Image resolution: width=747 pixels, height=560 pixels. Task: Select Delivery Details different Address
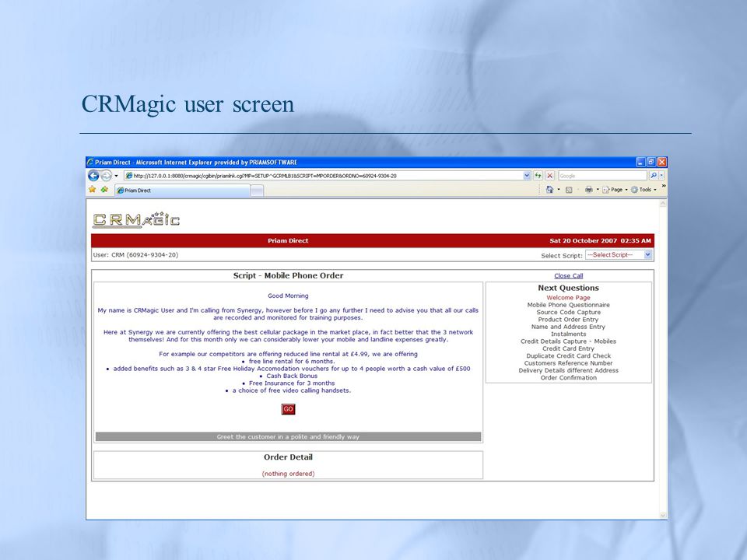pyautogui.click(x=568, y=370)
